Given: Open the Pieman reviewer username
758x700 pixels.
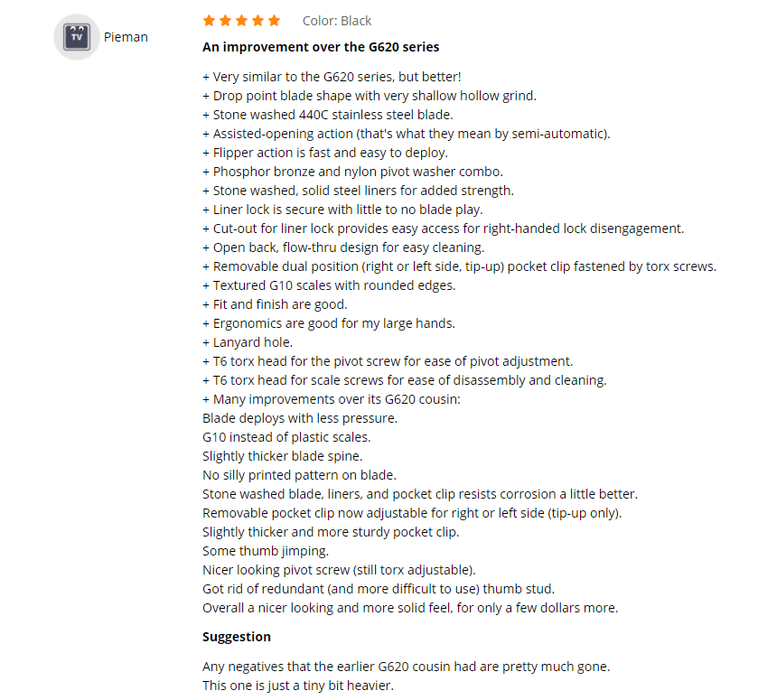Looking at the screenshot, I should (126, 37).
